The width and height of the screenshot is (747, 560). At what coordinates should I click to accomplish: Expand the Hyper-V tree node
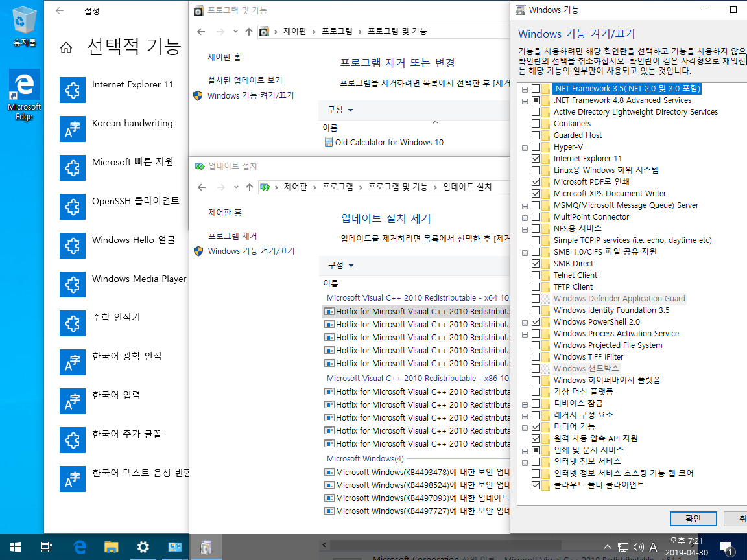(525, 148)
